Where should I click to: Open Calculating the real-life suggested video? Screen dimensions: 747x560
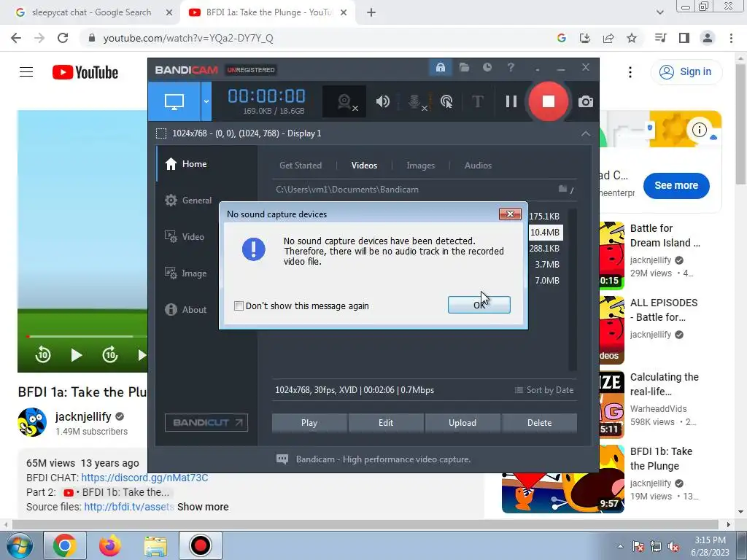tap(664, 384)
